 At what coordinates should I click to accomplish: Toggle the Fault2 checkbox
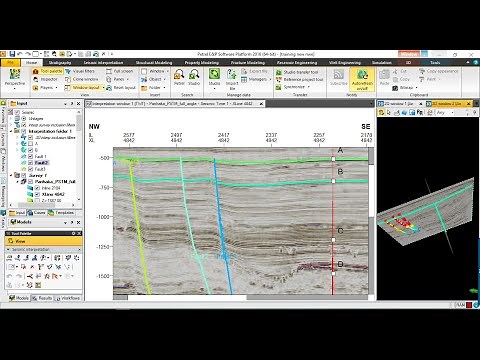(x=31, y=163)
